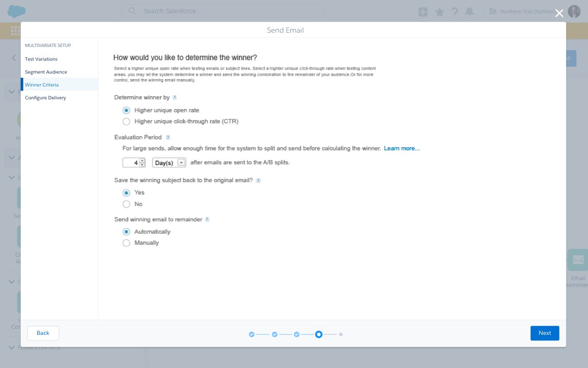
Task: Click the Send Email dialog title
Action: click(x=285, y=30)
